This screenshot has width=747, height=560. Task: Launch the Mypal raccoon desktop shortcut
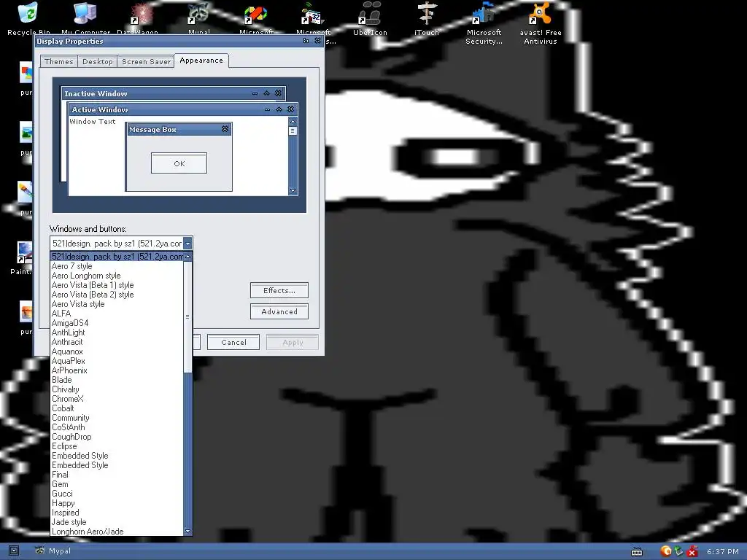198,18
